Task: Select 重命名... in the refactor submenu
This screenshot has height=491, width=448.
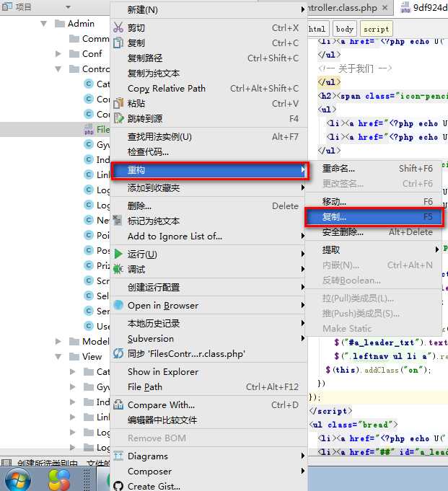Action: pyautogui.click(x=374, y=169)
